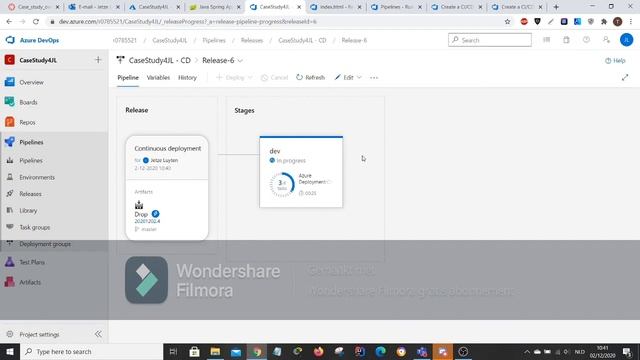This screenshot has height=360, width=640.
Task: Switch to the index.html browser tab
Action: coord(336,7)
